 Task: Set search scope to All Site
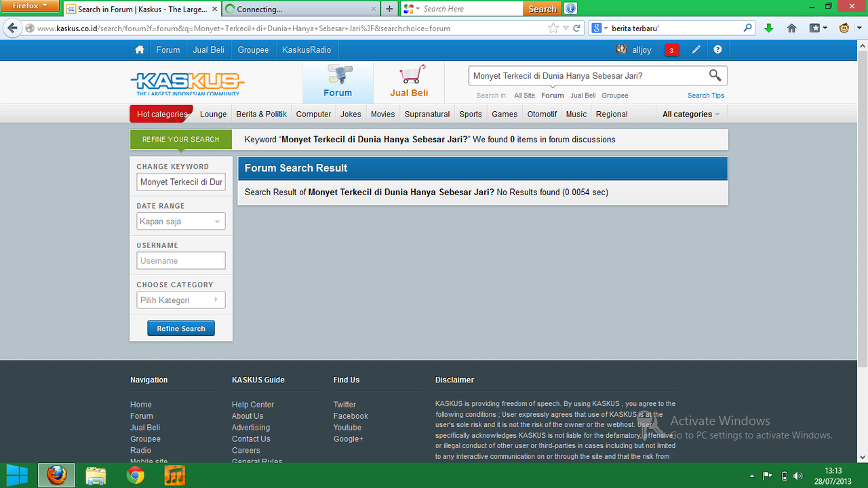coord(524,96)
